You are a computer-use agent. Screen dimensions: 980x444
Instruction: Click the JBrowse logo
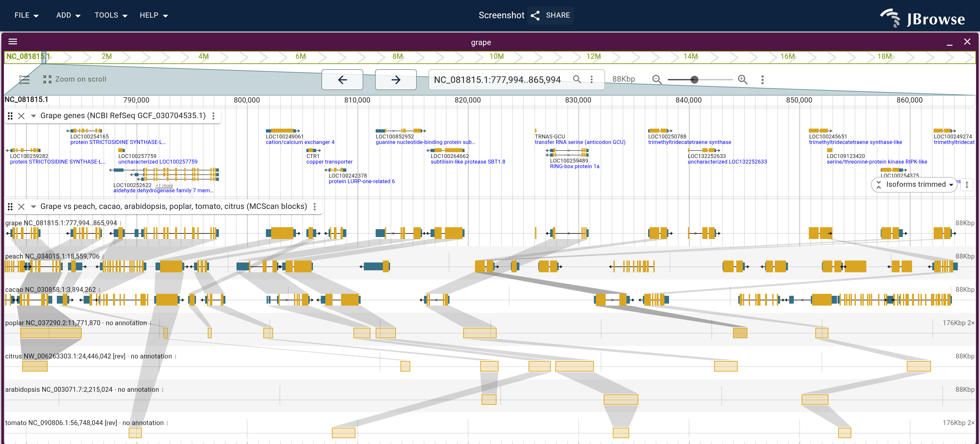(923, 18)
